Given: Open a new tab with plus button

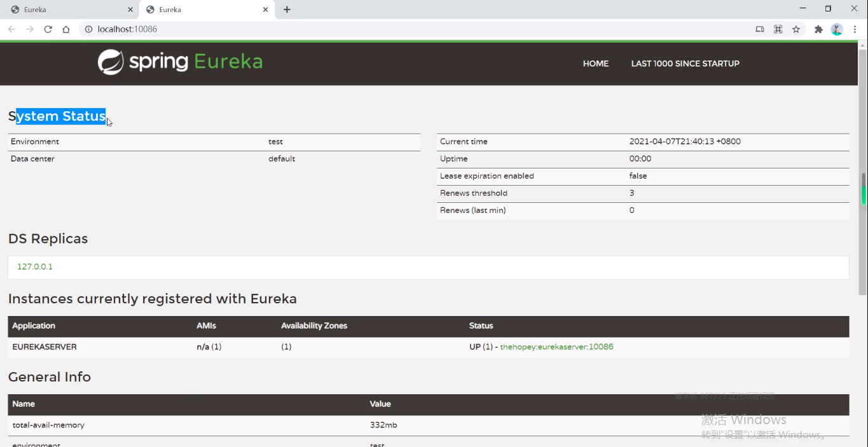Looking at the screenshot, I should click(x=287, y=10).
